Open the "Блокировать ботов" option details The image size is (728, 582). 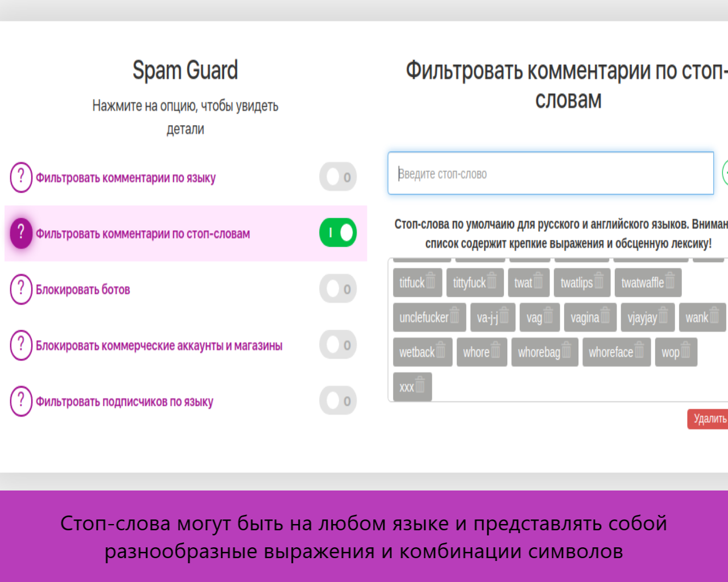click(x=83, y=290)
